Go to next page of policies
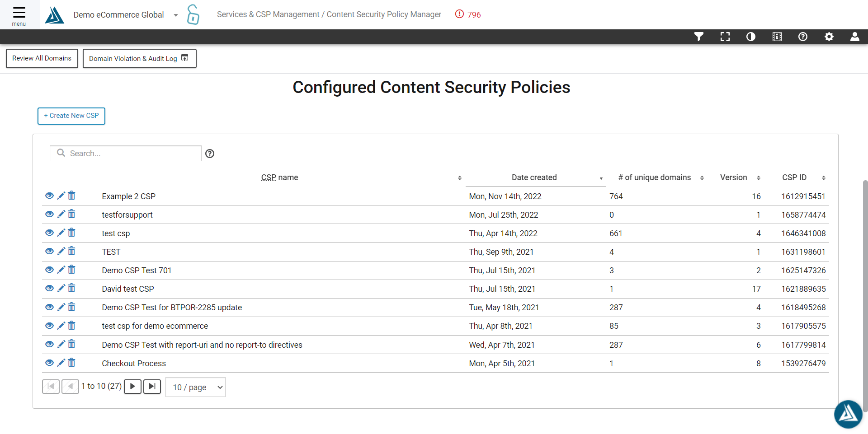 coord(132,386)
